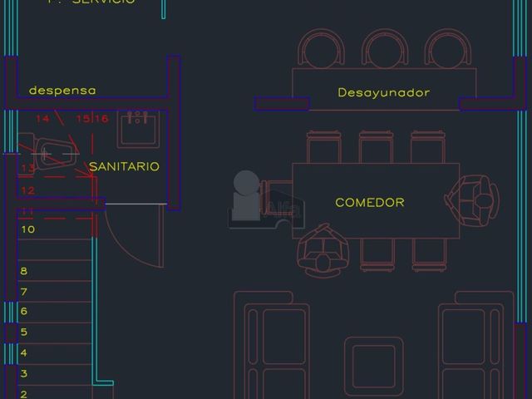Screen dimensions: 532x399
Task: Select the washbasin sink block in the Sanitario
Action: (139, 130)
